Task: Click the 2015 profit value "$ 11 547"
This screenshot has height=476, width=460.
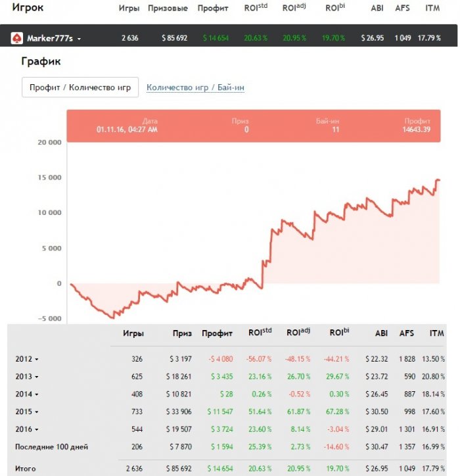Action: [218, 412]
